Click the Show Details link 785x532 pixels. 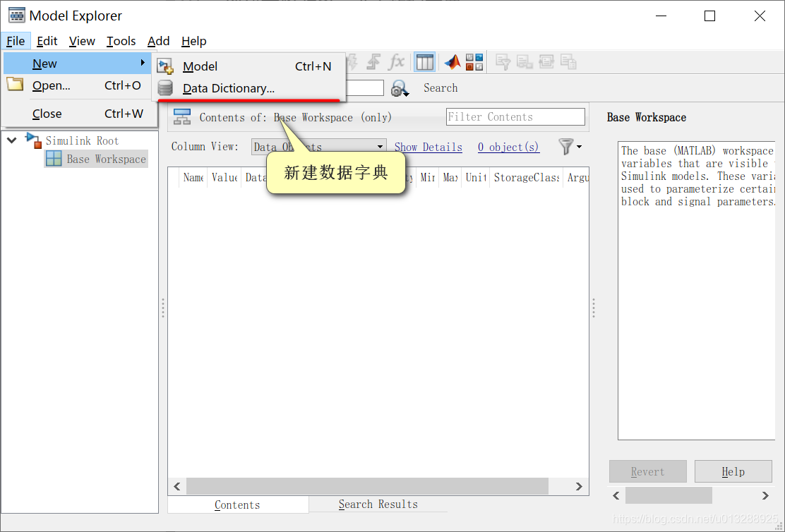point(428,147)
